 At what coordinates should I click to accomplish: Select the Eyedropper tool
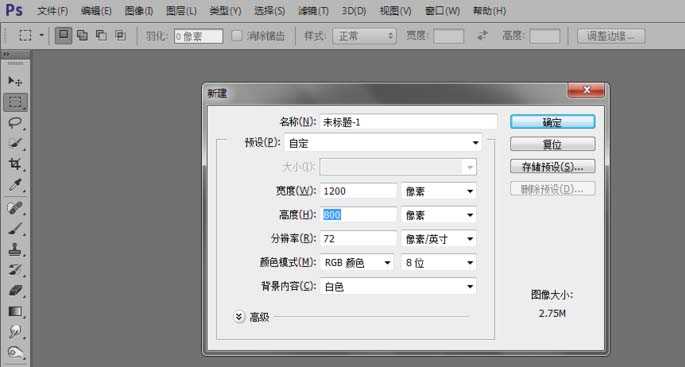15,185
